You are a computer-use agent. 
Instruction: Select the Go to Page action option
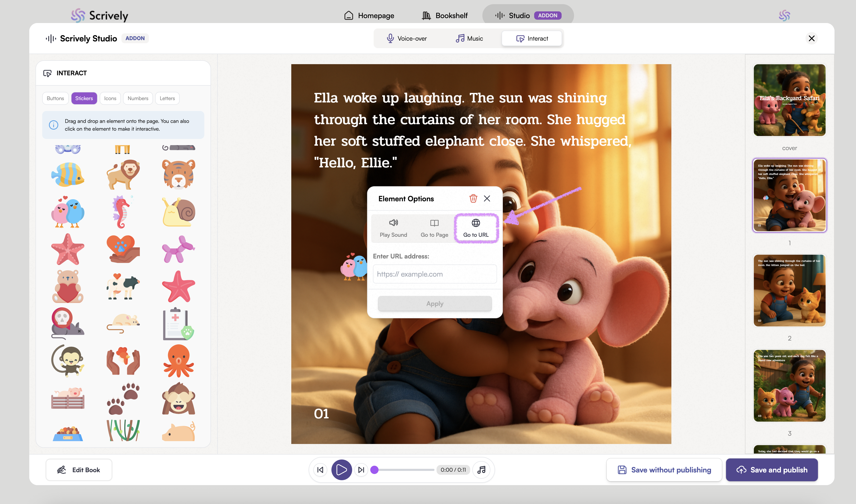[x=434, y=228]
